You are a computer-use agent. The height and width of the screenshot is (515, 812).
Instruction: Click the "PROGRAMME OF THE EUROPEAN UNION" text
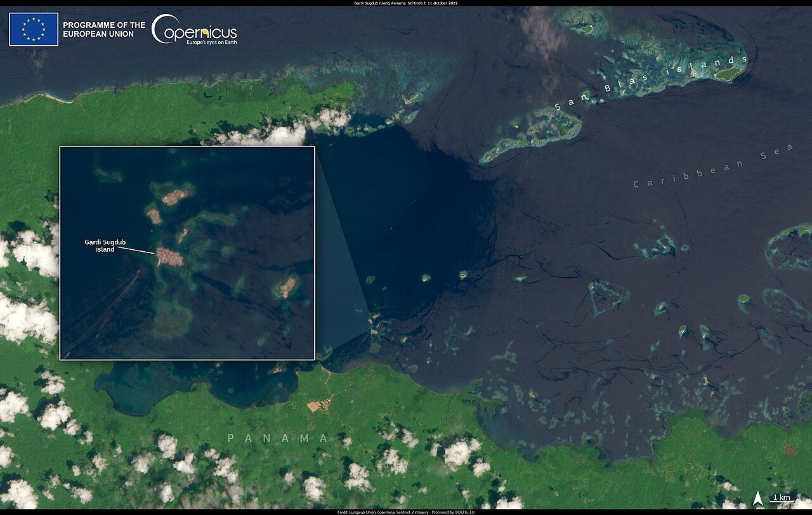[104, 29]
